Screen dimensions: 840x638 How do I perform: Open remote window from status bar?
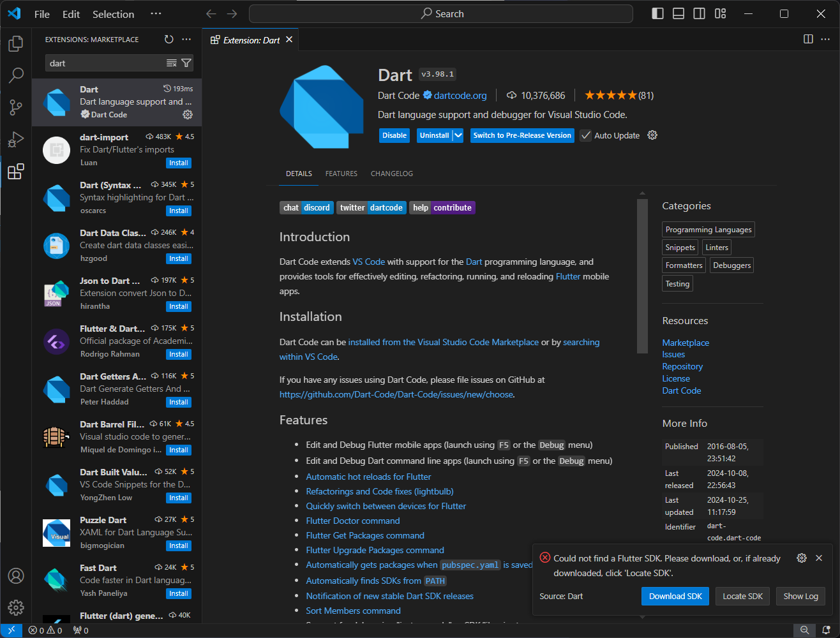[11, 630]
